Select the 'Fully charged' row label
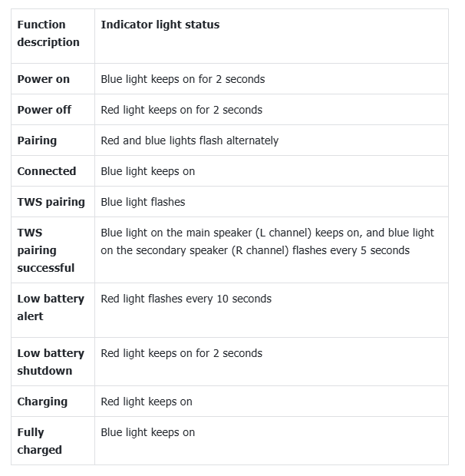465x476 pixels. (x=39, y=441)
